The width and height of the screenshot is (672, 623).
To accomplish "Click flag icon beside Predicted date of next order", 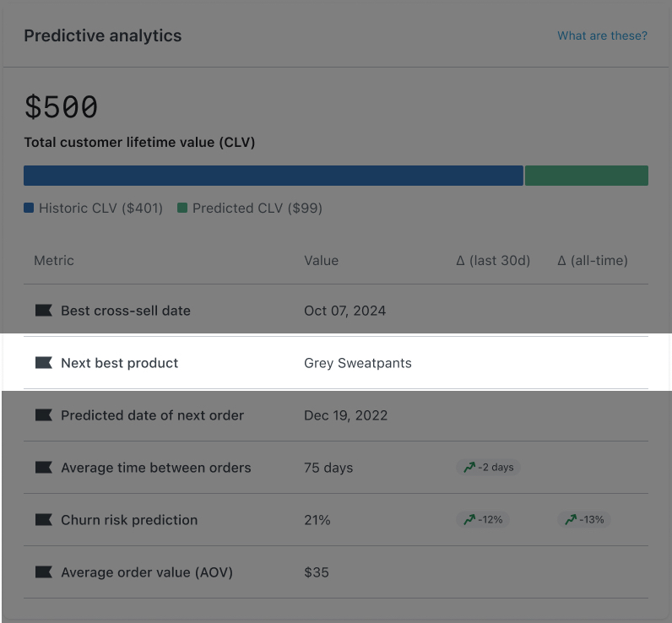I will tap(43, 415).
